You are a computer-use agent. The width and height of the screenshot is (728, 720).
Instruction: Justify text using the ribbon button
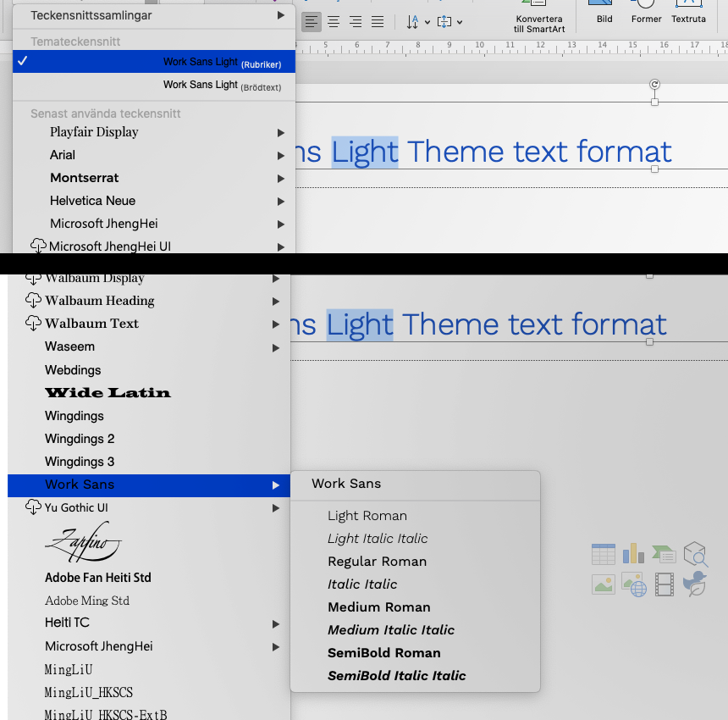[x=378, y=21]
